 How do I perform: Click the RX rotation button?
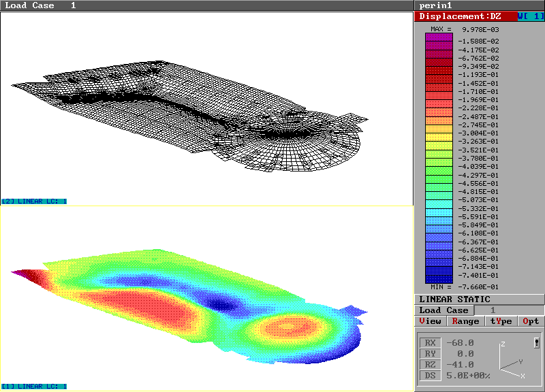pyautogui.click(x=429, y=343)
